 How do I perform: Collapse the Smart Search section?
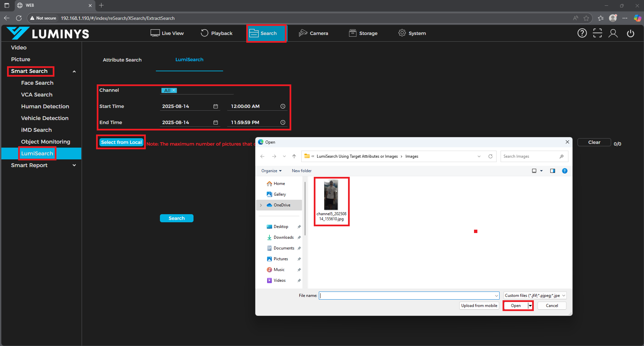tap(74, 71)
